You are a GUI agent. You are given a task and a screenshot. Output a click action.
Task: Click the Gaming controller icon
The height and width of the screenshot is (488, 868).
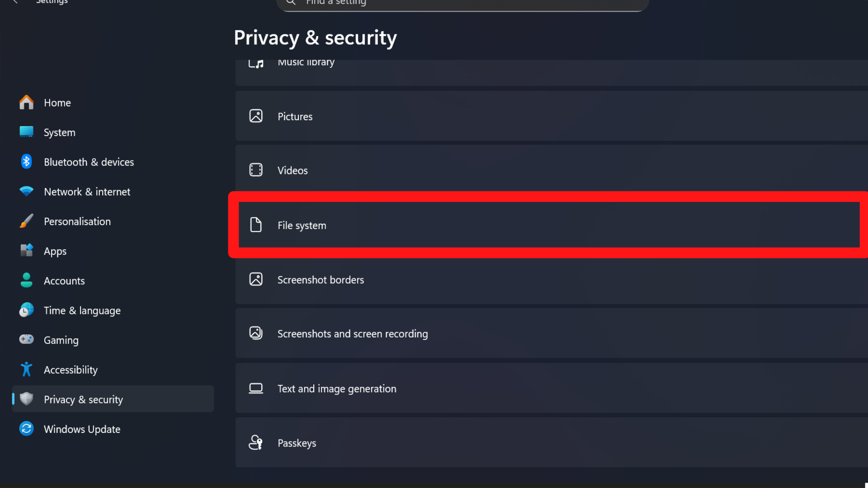point(26,339)
